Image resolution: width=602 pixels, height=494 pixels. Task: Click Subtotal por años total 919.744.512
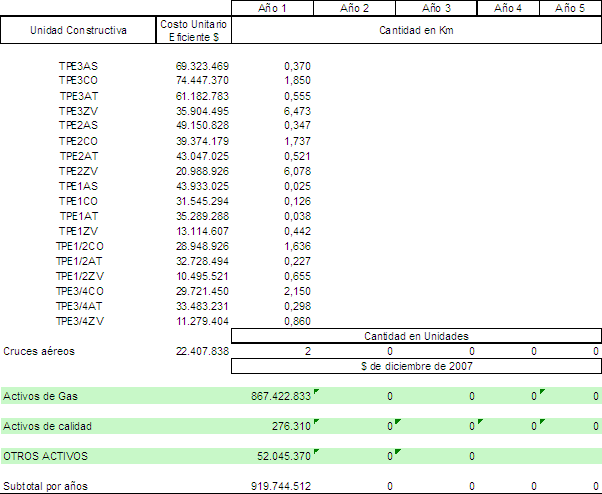point(281,486)
